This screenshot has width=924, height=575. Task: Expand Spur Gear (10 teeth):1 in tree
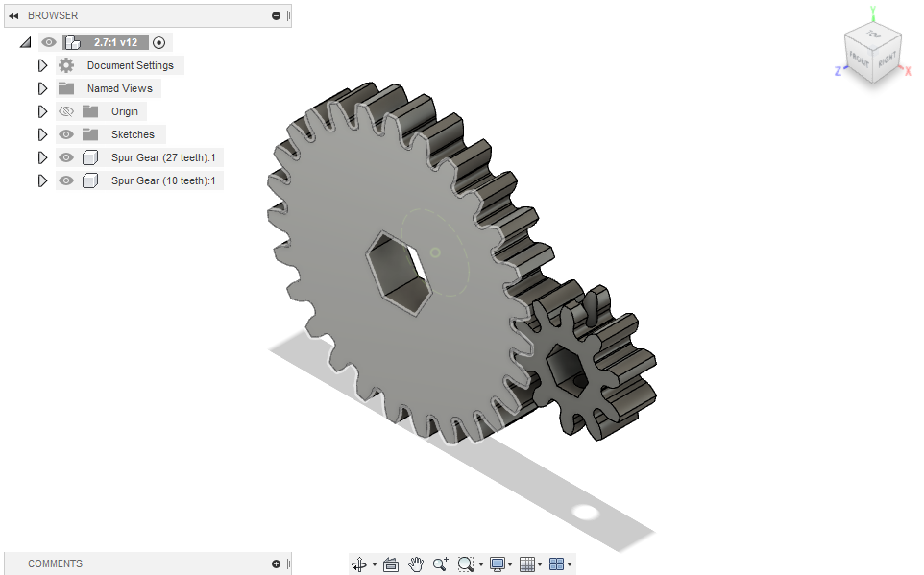(41, 180)
